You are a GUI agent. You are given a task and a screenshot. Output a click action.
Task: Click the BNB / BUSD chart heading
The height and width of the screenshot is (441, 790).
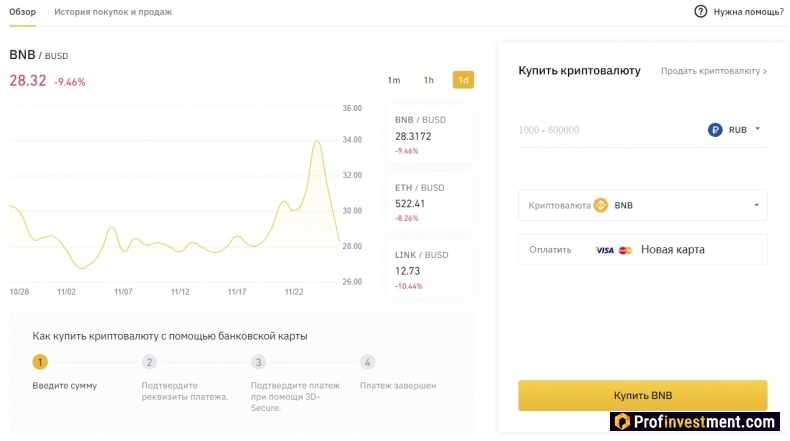pyautogui.click(x=39, y=55)
